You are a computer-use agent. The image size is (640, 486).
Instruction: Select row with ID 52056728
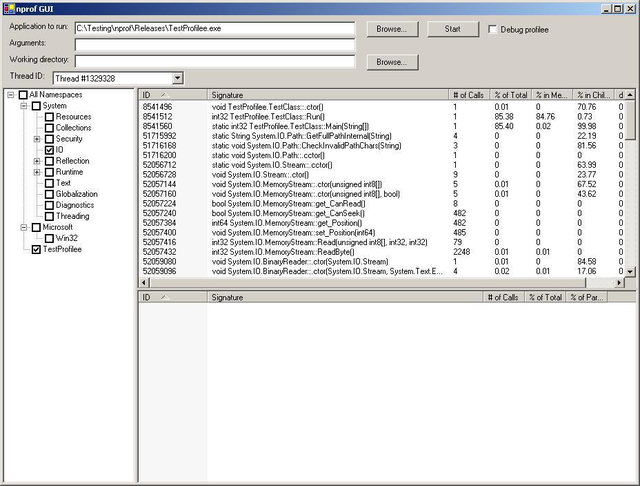click(382, 175)
